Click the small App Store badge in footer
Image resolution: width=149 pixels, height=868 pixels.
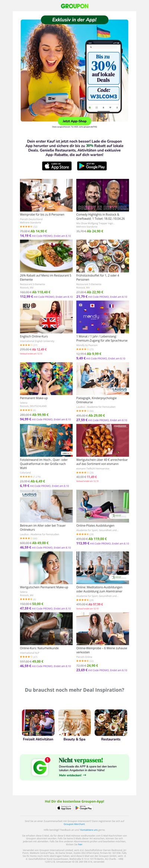pyautogui.click(x=64, y=808)
